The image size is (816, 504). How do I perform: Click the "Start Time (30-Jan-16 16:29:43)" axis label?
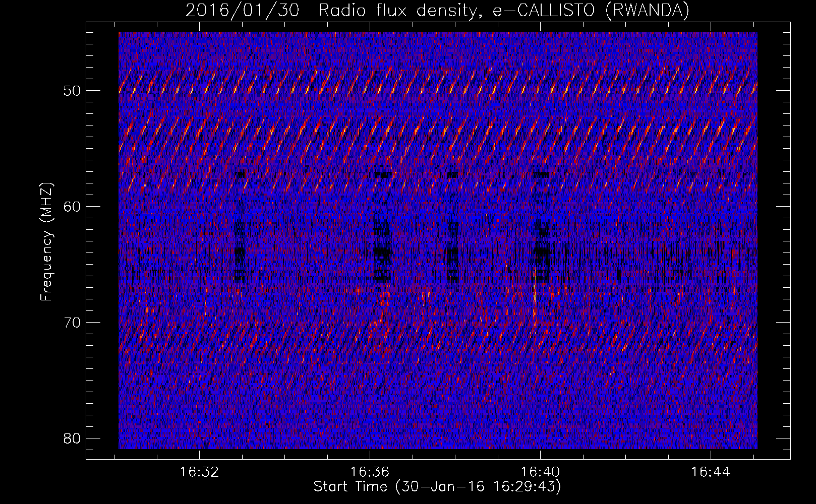pos(437,487)
